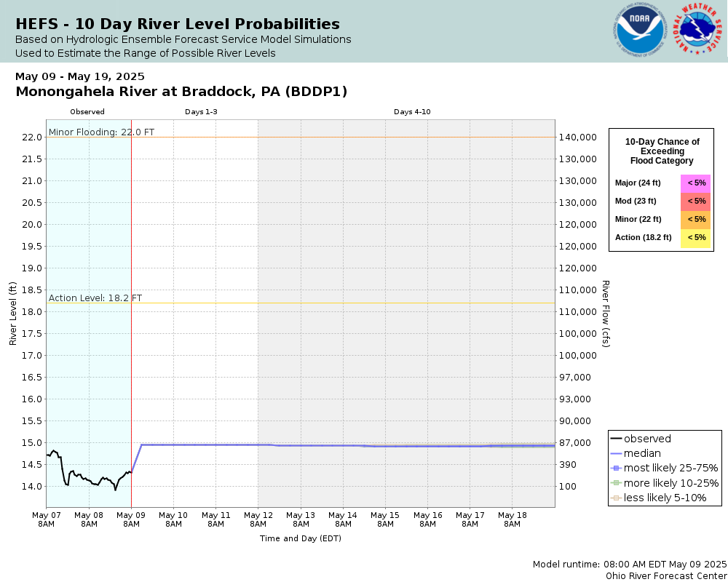Screen dimensions: 728x582
Task: Click the Ohio River Forecast Center text
Action: click(x=666, y=576)
